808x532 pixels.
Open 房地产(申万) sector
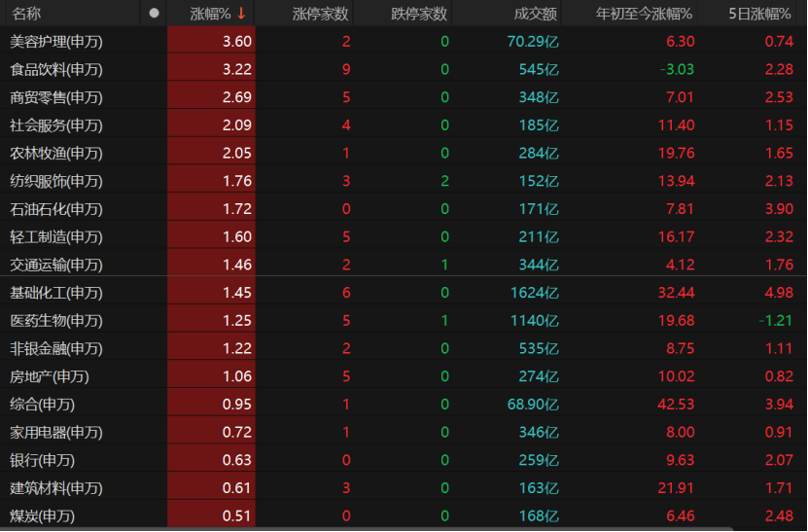click(49, 376)
